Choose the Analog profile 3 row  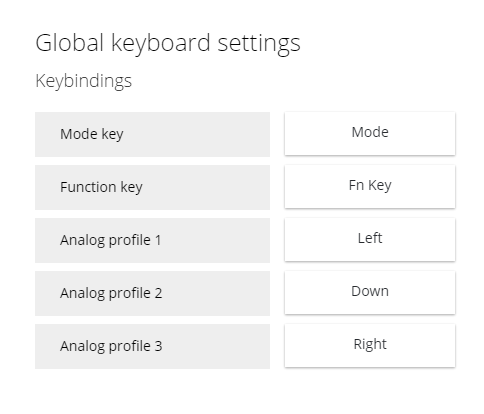click(152, 346)
